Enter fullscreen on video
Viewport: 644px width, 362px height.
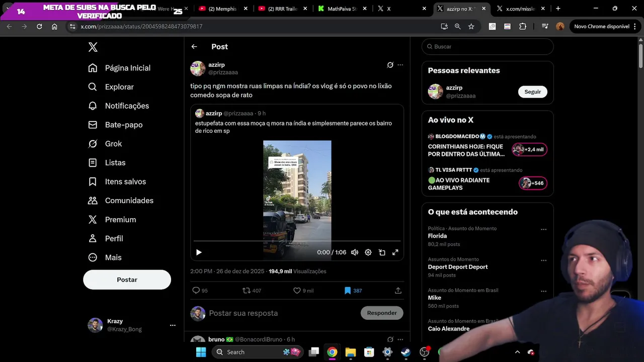click(x=395, y=252)
